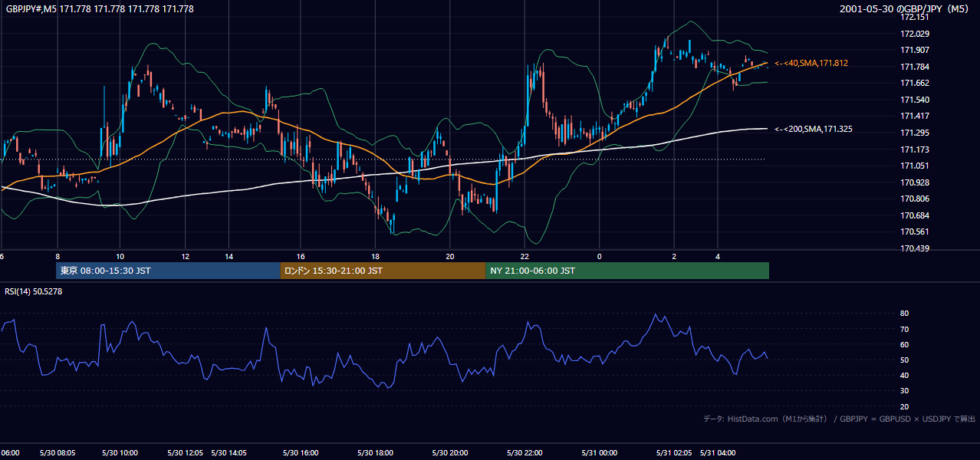Click the 5/30 16:00 bottom time label
This screenshot has height=460, width=980.
[301, 453]
